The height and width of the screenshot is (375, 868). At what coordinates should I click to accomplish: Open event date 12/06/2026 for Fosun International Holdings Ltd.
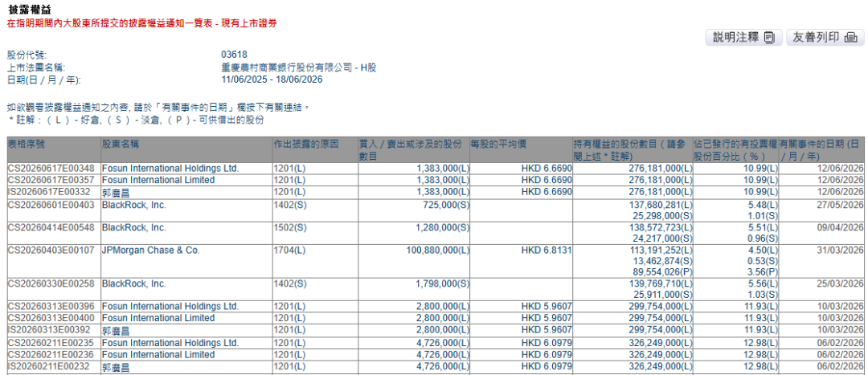click(x=840, y=168)
